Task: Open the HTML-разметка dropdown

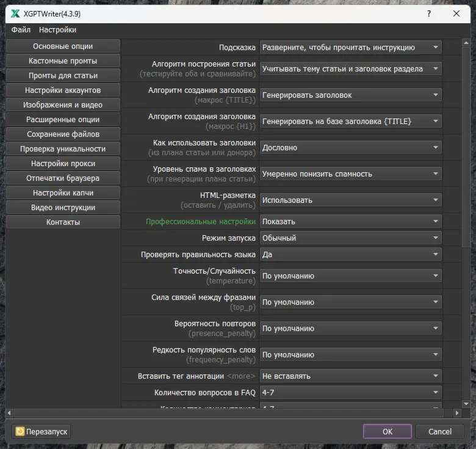Action: click(x=351, y=200)
